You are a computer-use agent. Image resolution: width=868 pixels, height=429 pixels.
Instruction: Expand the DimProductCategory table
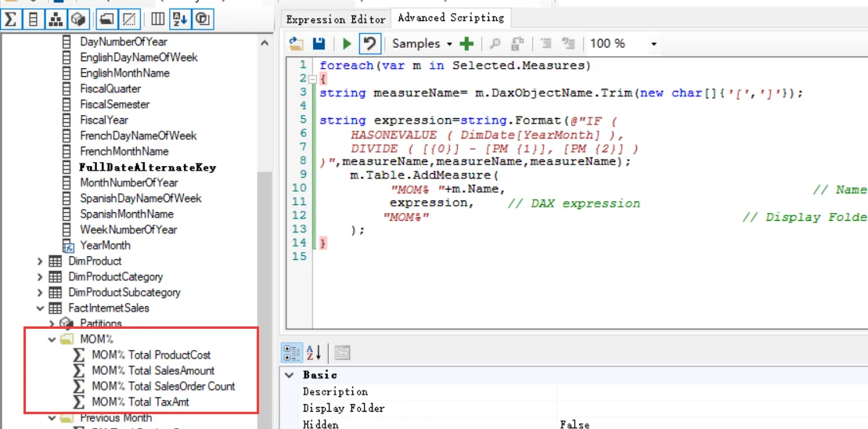39,276
